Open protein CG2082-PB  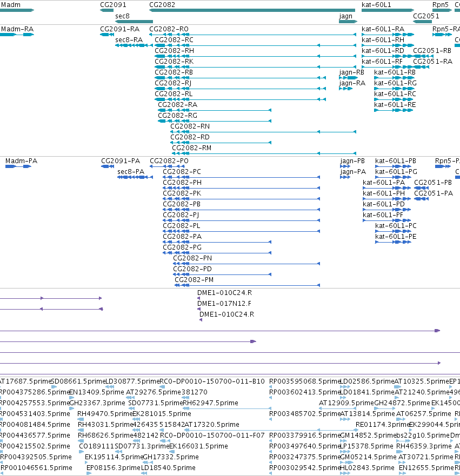[182, 204]
